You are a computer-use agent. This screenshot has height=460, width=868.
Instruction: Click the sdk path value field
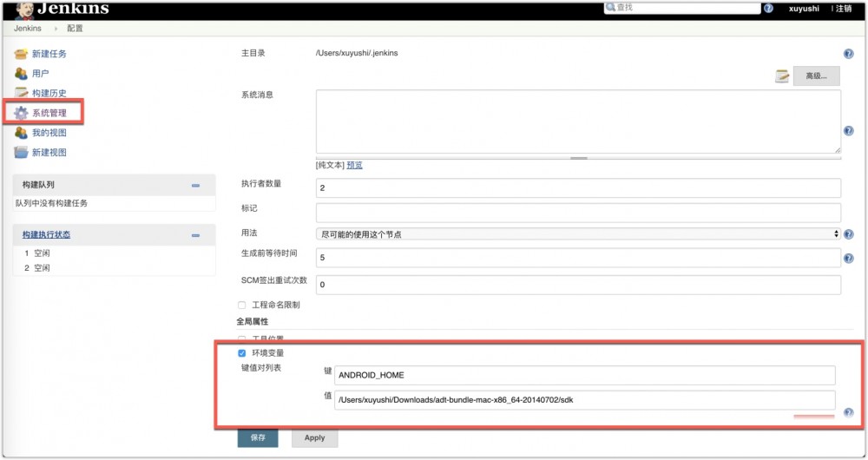pos(584,399)
